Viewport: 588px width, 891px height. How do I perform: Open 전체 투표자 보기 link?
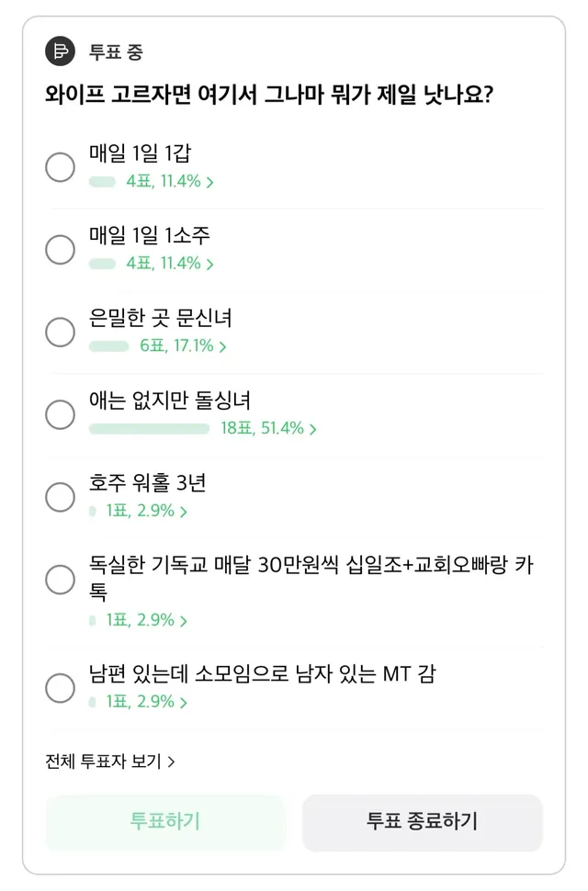point(110,761)
